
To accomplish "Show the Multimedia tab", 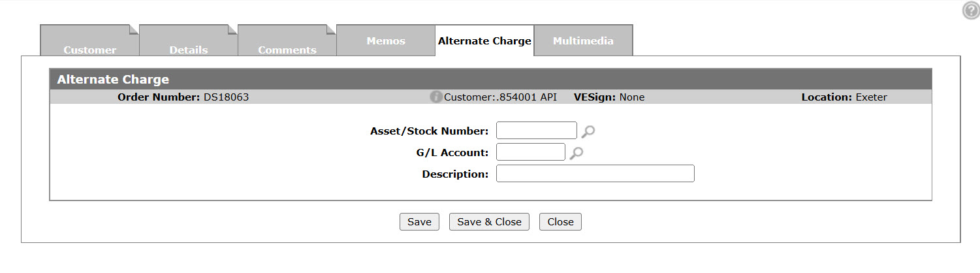I will point(583,40).
